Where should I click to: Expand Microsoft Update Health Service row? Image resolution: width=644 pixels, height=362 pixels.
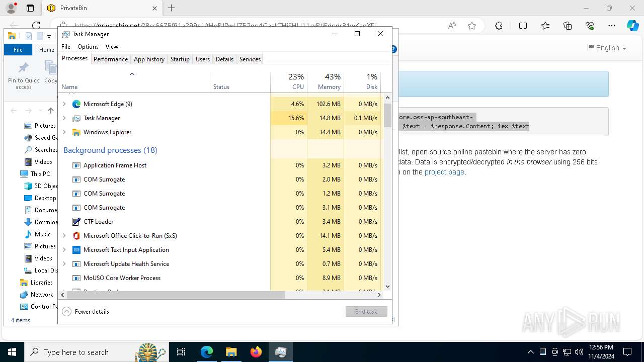click(64, 264)
